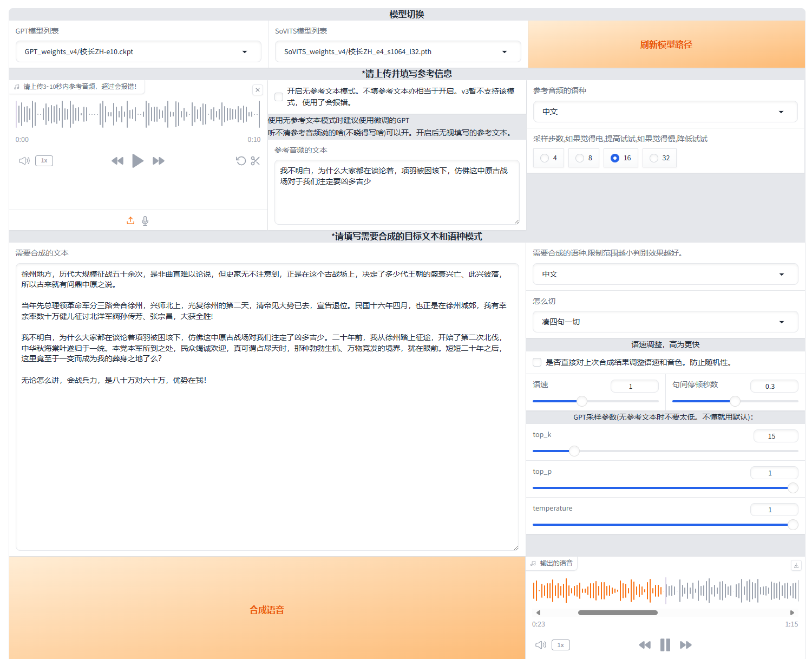Screen dimensions: 812x659
Task: Expand the text slicing method dropdown
Action: (x=665, y=322)
